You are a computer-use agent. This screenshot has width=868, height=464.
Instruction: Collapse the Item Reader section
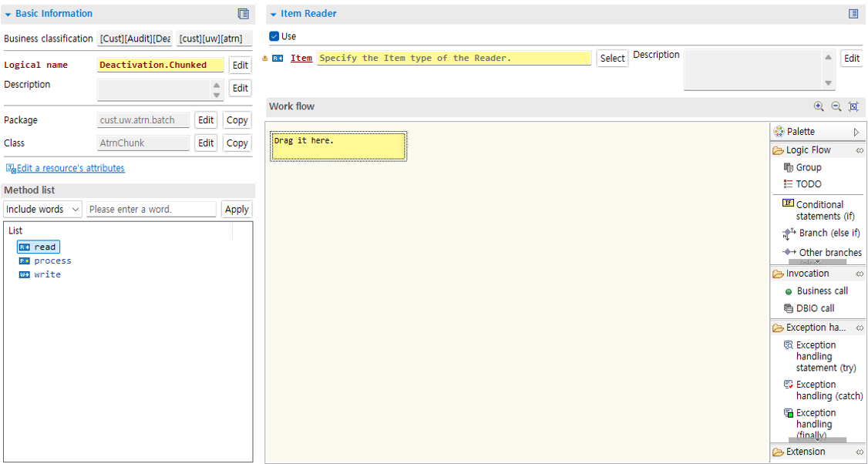274,14
